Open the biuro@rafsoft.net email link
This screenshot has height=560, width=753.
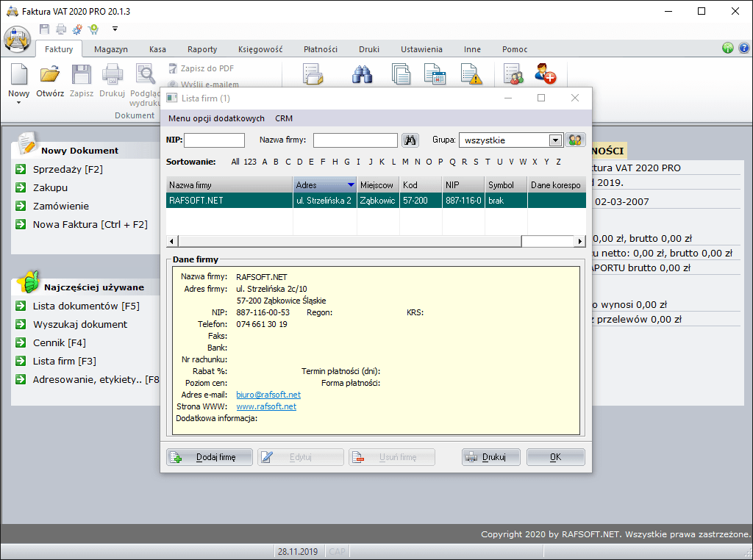click(268, 395)
